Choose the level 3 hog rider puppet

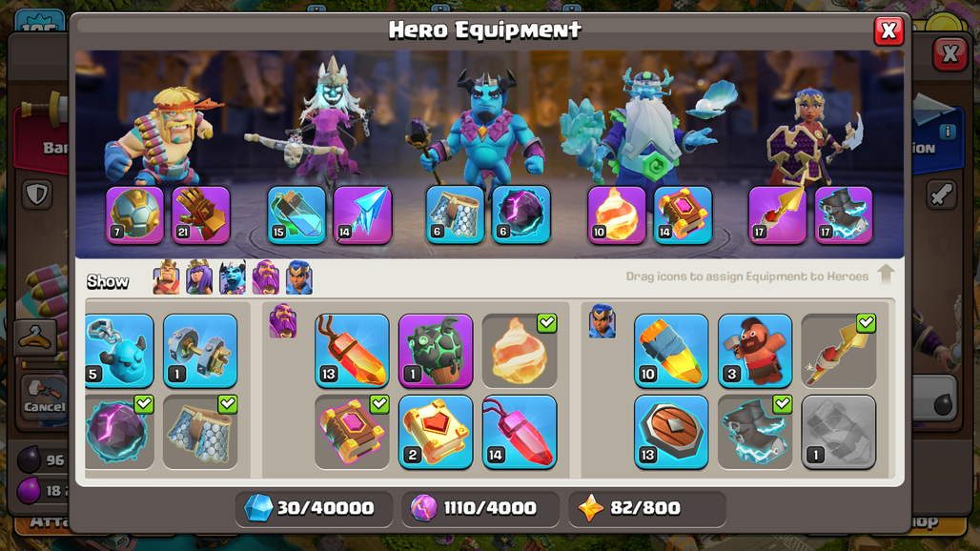755,351
